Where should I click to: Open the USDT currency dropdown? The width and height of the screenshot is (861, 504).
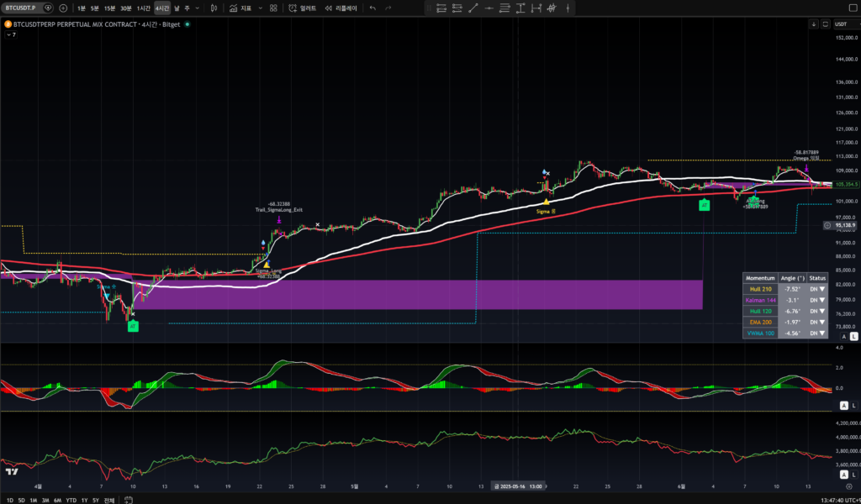coord(841,24)
